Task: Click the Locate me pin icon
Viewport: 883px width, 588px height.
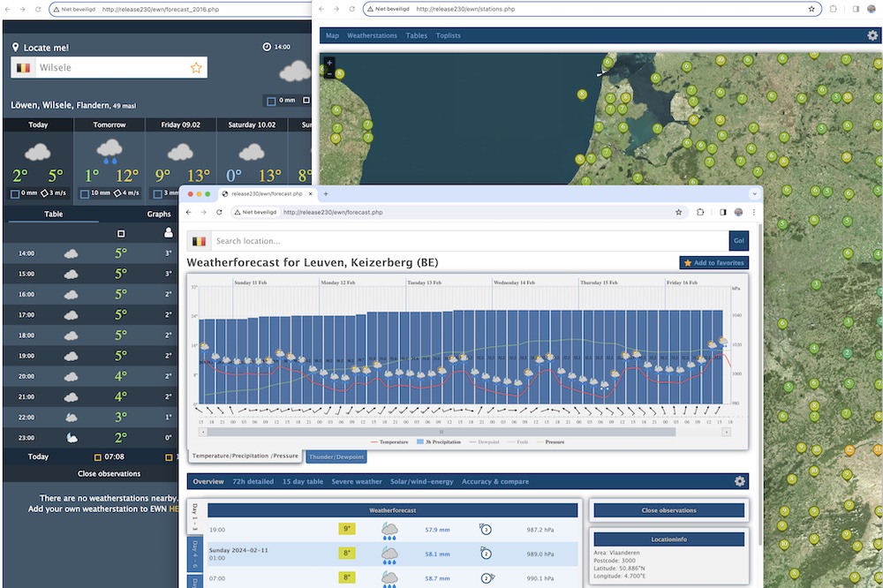Action: [16, 48]
